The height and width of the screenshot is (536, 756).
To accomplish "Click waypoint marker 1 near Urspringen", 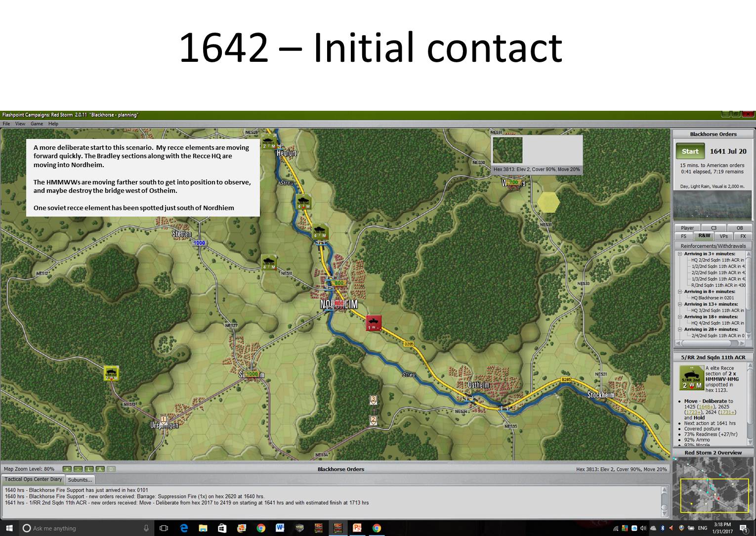I will click(164, 419).
